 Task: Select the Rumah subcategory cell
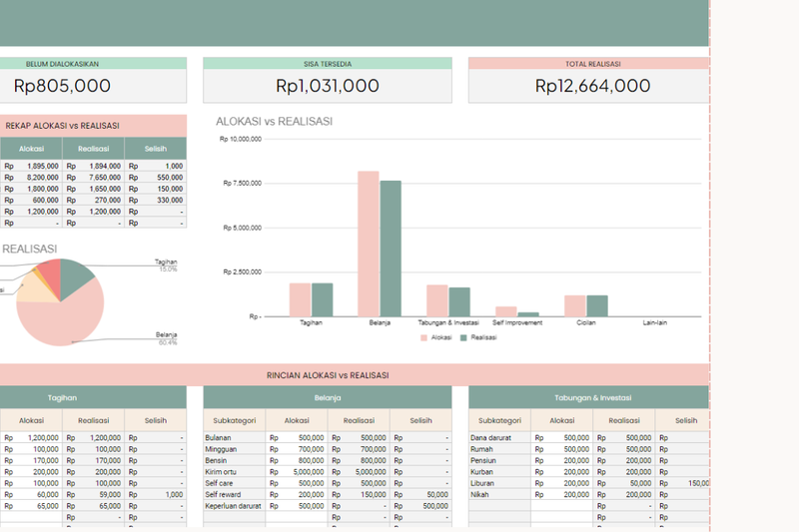tap(500, 449)
